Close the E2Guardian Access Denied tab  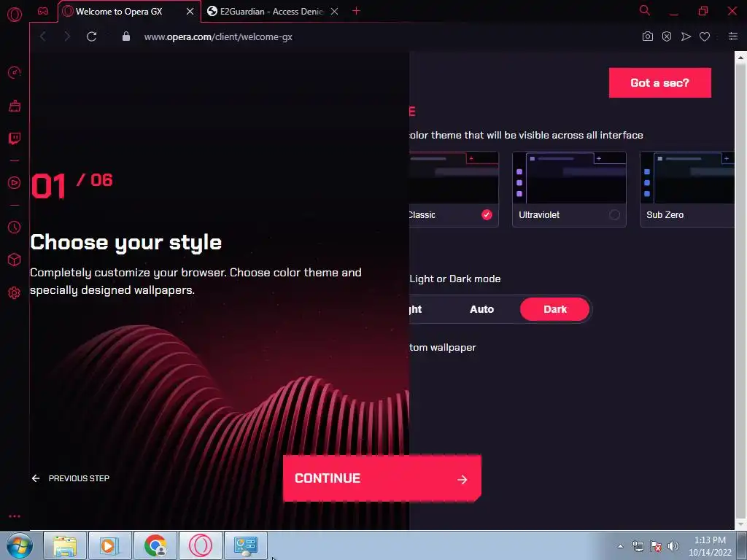[334, 12]
